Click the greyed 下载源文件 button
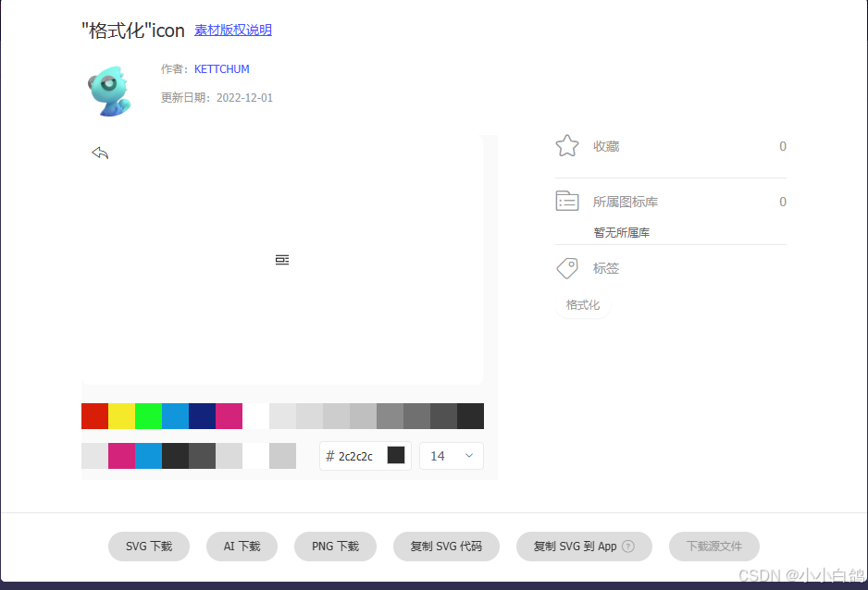 click(714, 547)
